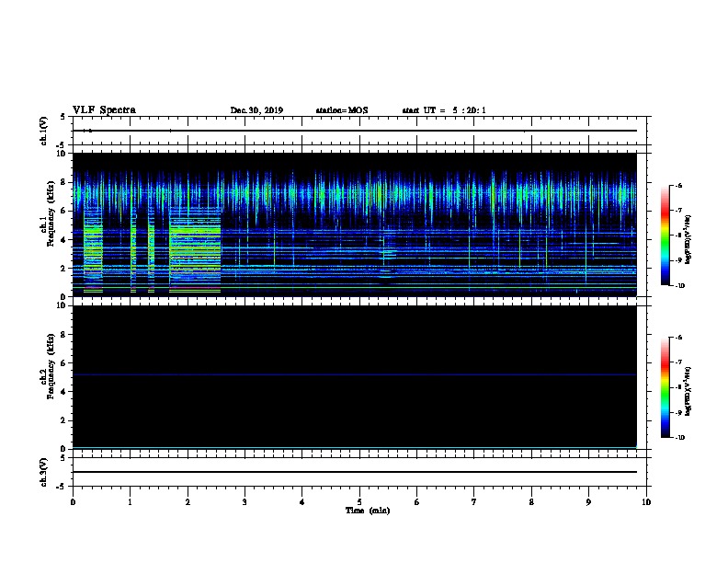
Task: Click the "Time (min)" axis title
Action: coord(368,511)
